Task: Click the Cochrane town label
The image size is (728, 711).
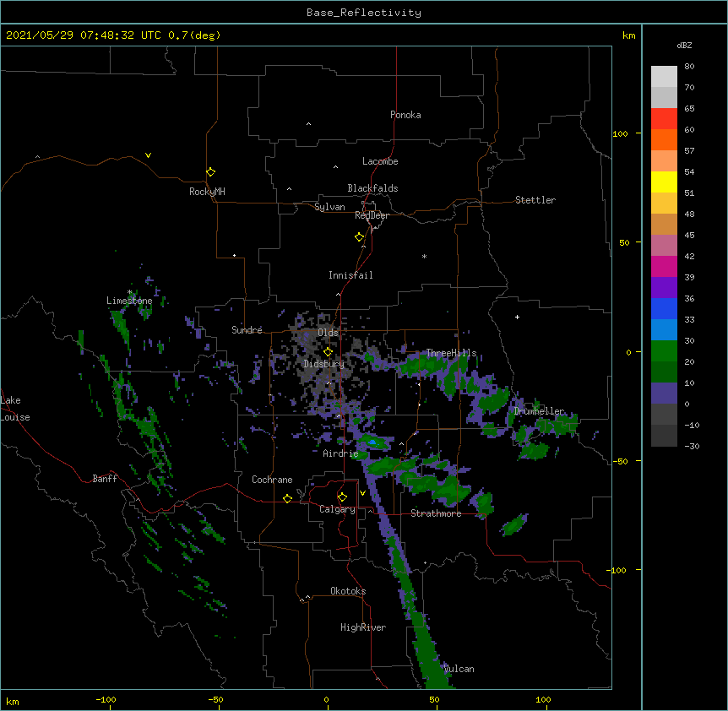Action: point(272,480)
